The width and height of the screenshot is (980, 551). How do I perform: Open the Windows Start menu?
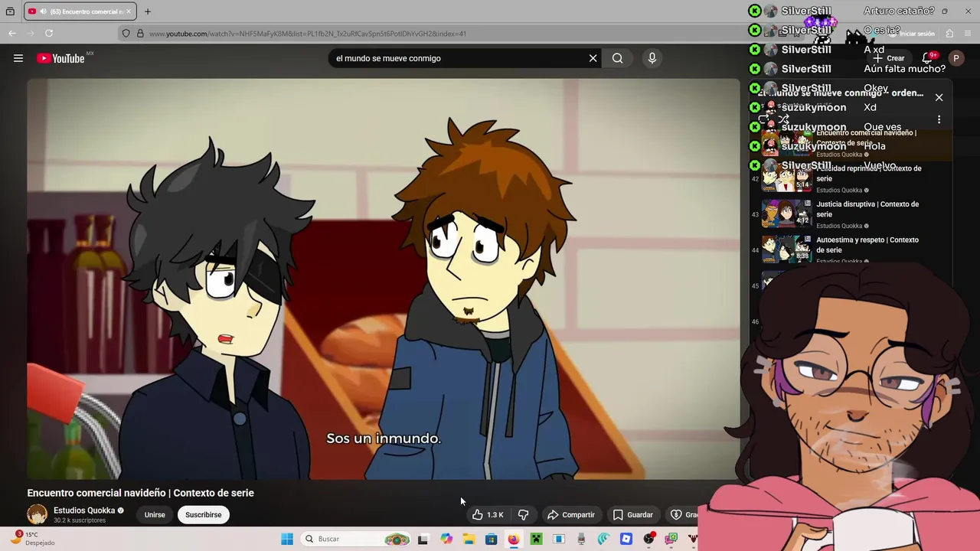pyautogui.click(x=287, y=539)
